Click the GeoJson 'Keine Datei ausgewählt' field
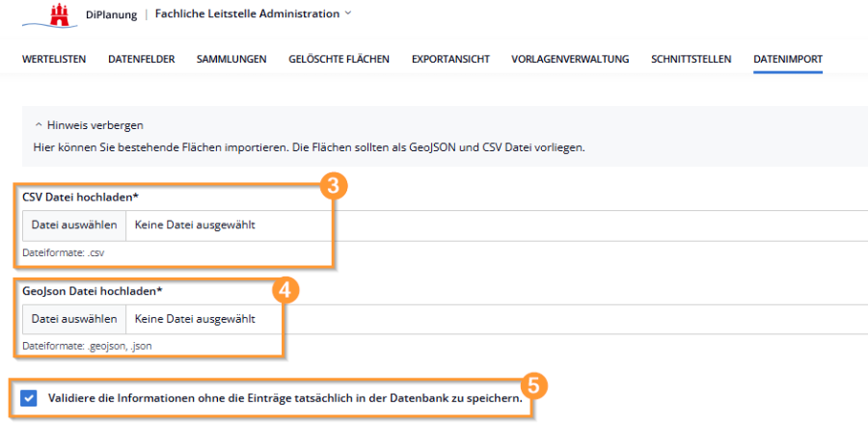 point(195,319)
